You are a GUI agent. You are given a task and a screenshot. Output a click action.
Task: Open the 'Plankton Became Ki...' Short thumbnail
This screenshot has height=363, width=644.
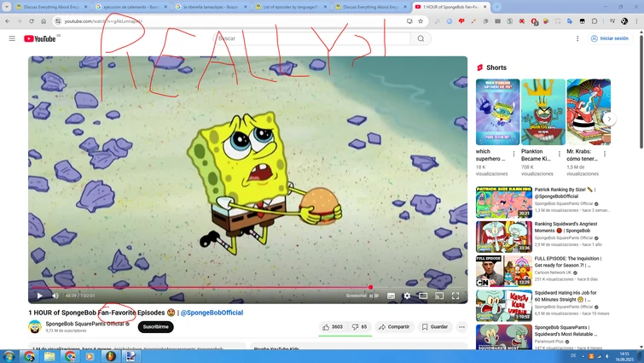pyautogui.click(x=543, y=112)
